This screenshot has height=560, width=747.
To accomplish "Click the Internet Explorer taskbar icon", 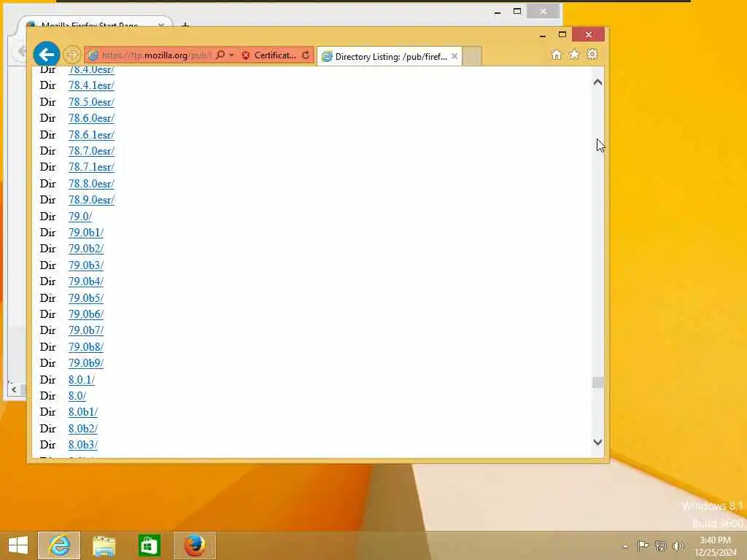I will (x=59, y=545).
